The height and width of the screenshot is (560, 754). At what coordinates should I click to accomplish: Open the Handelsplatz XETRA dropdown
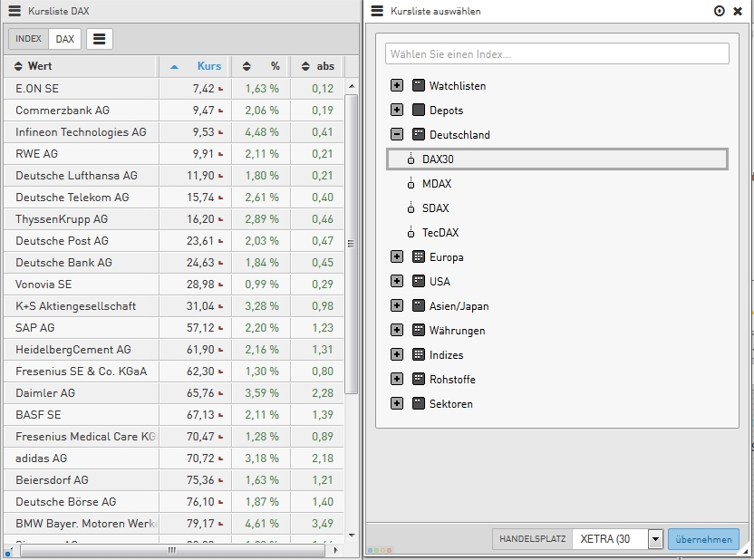click(655, 539)
